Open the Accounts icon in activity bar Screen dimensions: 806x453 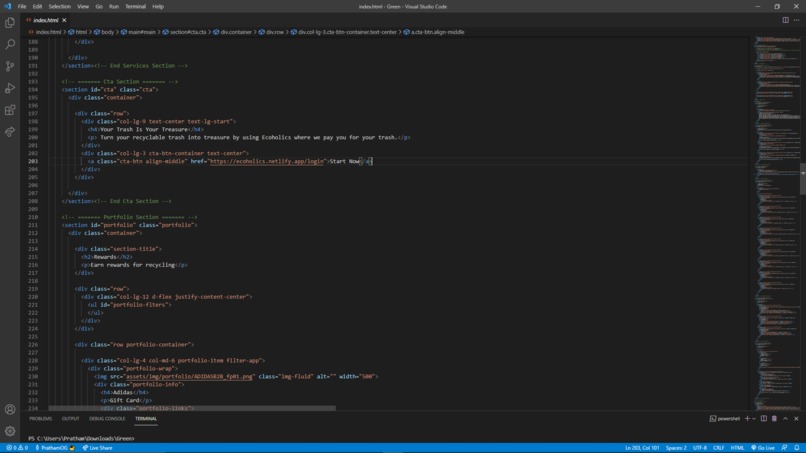point(10,409)
